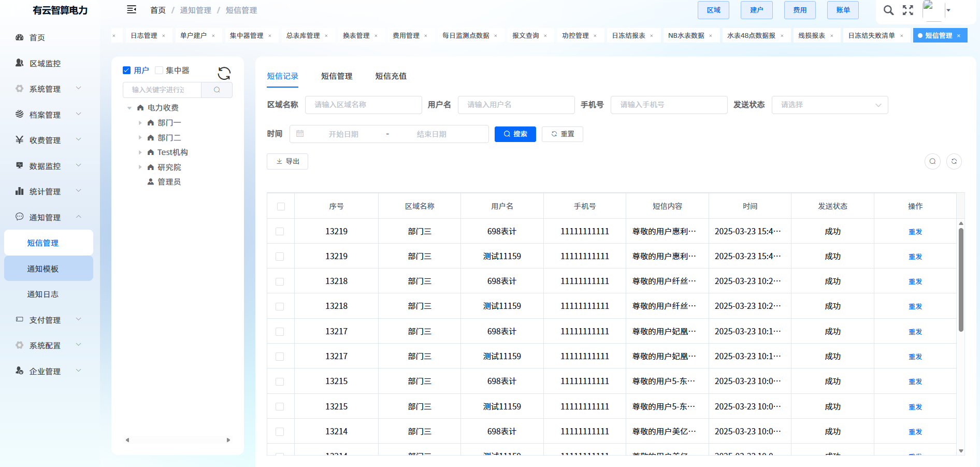Click the table vertical scrollbar thumb
980x467 pixels.
(x=961, y=280)
